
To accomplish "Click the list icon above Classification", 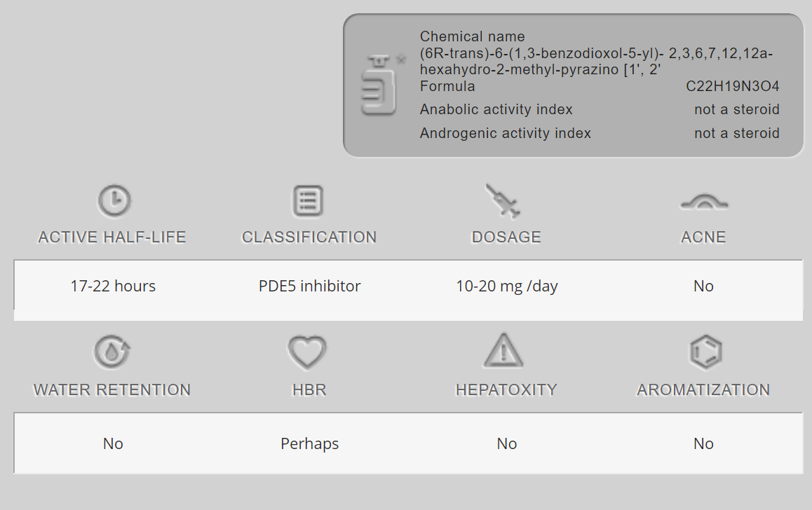I will point(308,201).
